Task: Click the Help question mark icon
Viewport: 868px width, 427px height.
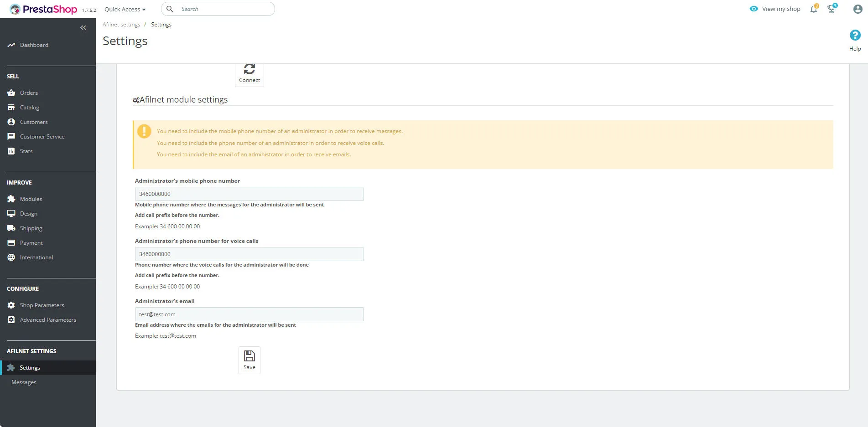Action: 855,35
